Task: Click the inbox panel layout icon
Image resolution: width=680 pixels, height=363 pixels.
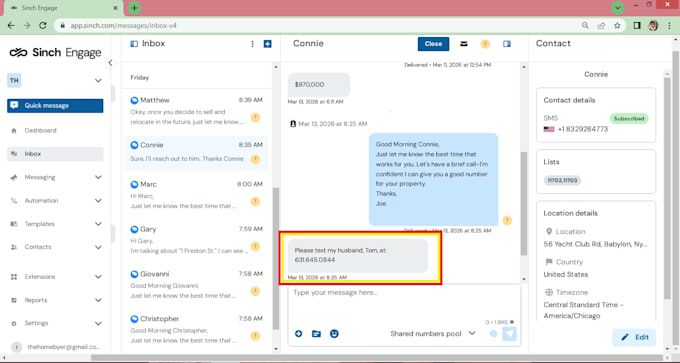Action: point(134,44)
